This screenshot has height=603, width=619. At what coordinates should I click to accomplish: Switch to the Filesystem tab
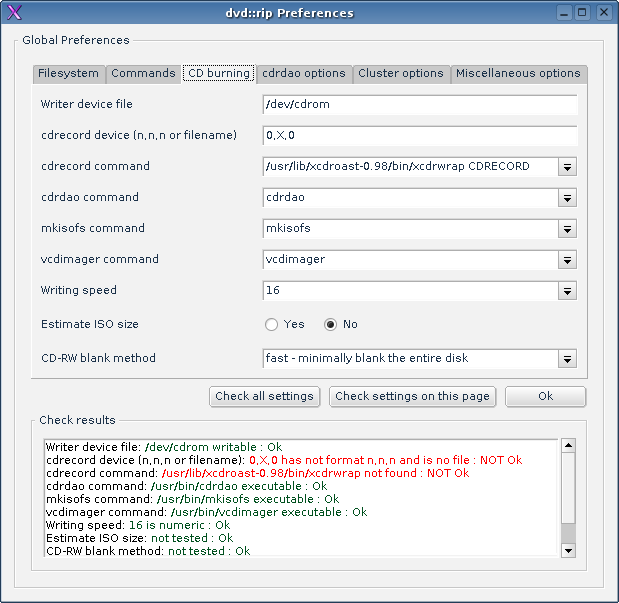point(69,74)
